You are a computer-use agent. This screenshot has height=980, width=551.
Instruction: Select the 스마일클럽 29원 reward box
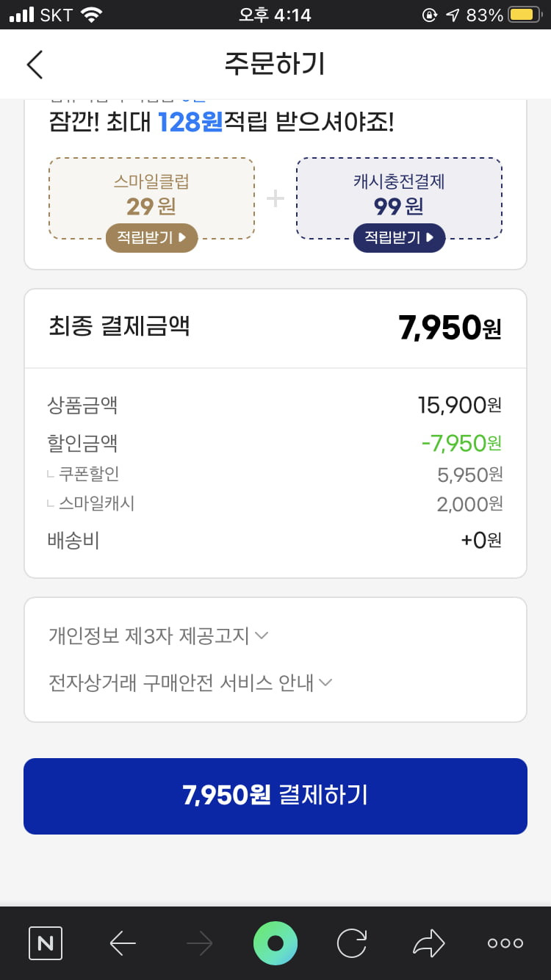coord(152,198)
